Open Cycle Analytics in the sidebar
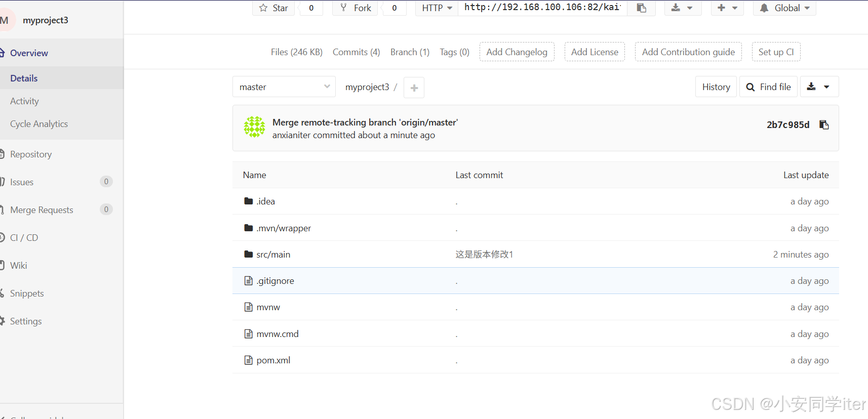Screen dimensions: 868x419 pyautogui.click(x=39, y=124)
